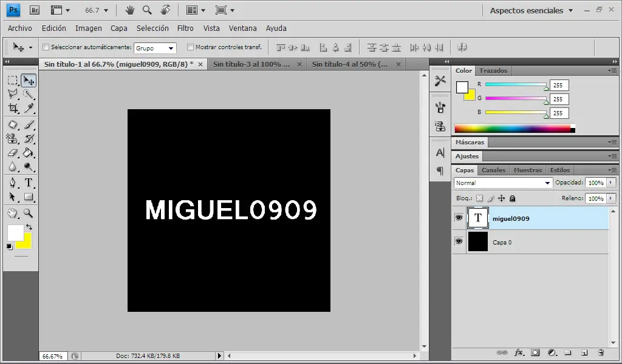The width and height of the screenshot is (622, 364).
Task: Open the Filtro menu
Action: pyautogui.click(x=185, y=28)
